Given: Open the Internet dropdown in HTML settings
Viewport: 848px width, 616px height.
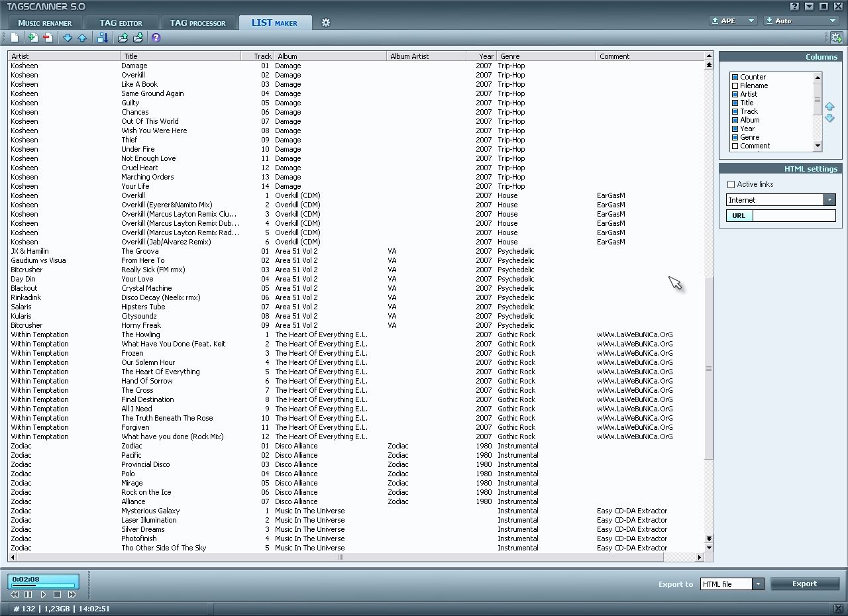Looking at the screenshot, I should click(x=829, y=200).
